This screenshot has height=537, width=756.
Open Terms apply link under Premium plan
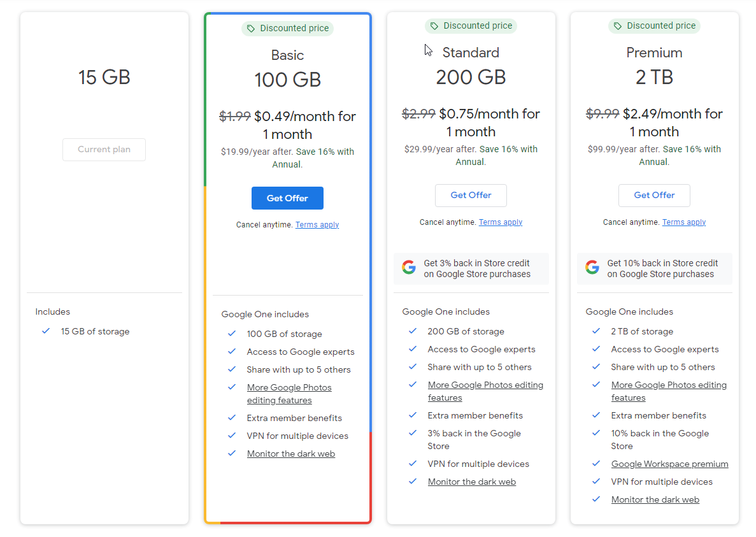pyautogui.click(x=684, y=222)
